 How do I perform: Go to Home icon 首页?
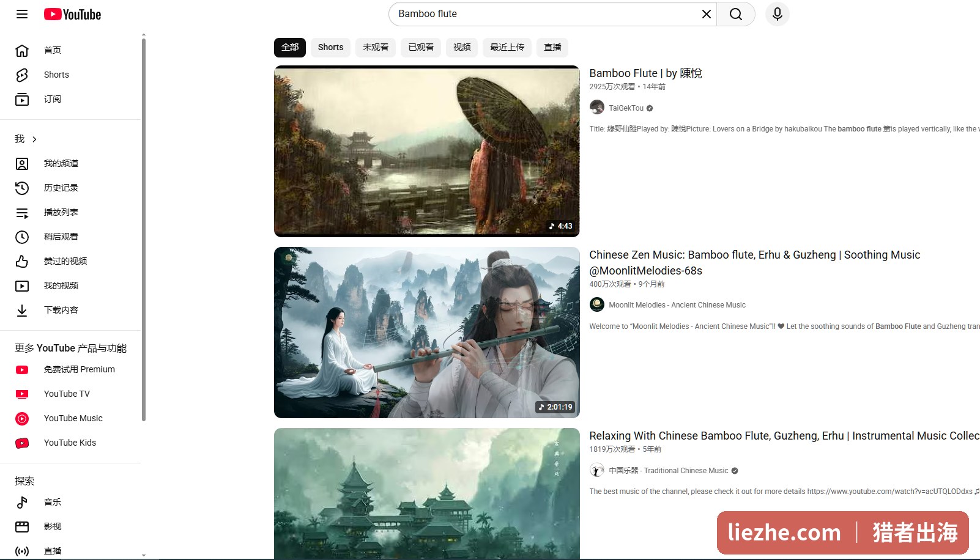[22, 50]
